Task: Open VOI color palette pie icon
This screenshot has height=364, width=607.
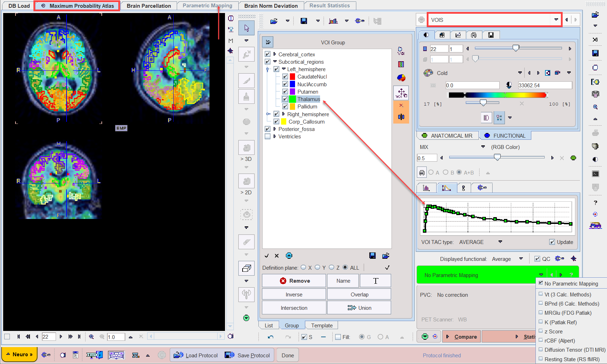Action: (x=401, y=78)
